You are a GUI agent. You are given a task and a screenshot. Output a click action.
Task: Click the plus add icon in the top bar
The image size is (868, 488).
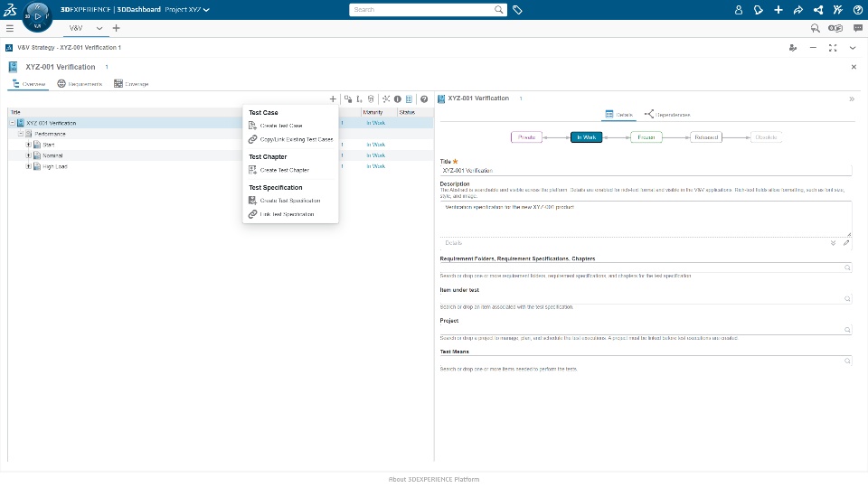tap(778, 10)
